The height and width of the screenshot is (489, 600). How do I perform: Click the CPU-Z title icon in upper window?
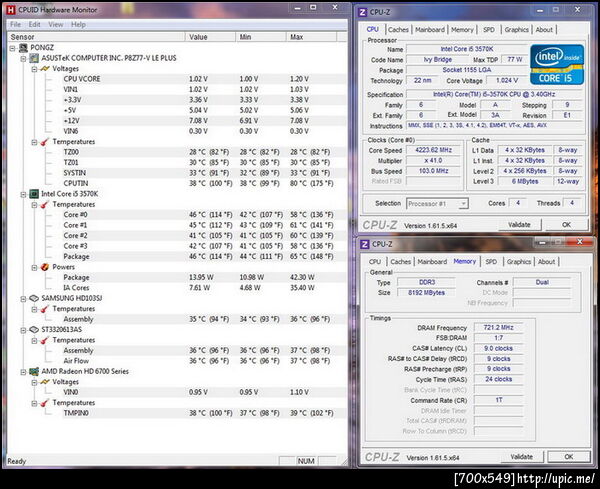[362, 12]
